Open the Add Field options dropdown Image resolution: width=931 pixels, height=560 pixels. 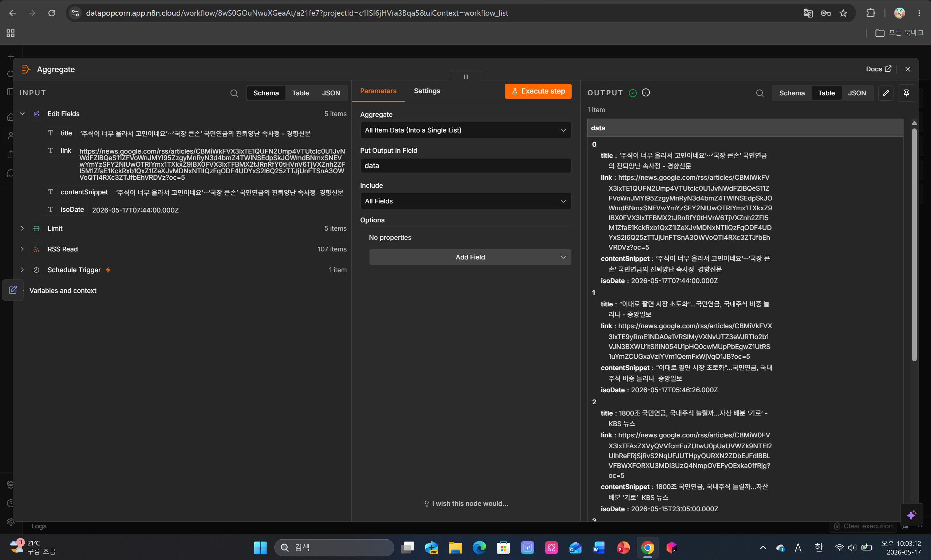pos(470,257)
